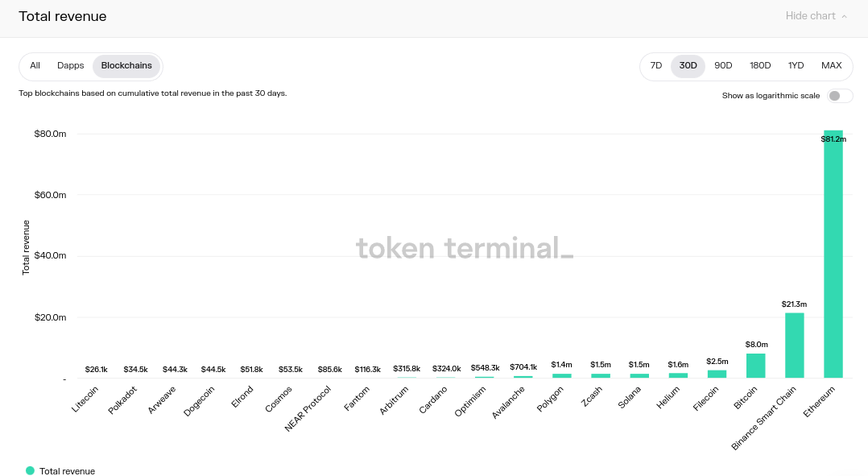This screenshot has width=868, height=476.
Task: Click the Ethereum revenue bar
Action: 833,254
